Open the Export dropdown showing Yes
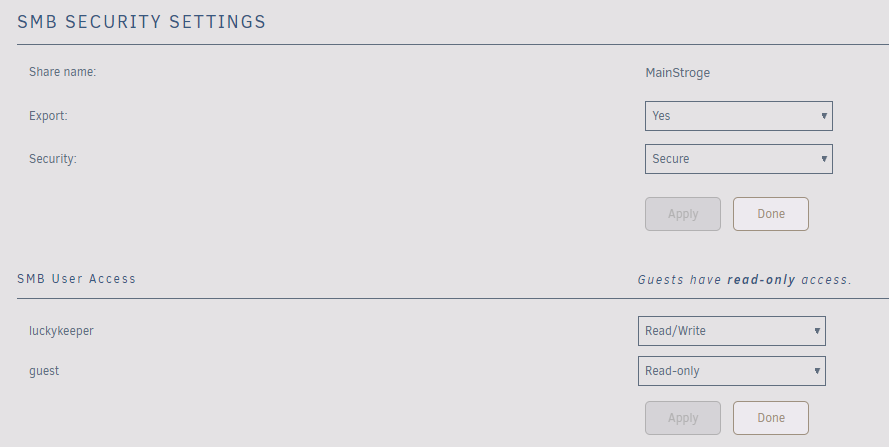 [x=737, y=116]
